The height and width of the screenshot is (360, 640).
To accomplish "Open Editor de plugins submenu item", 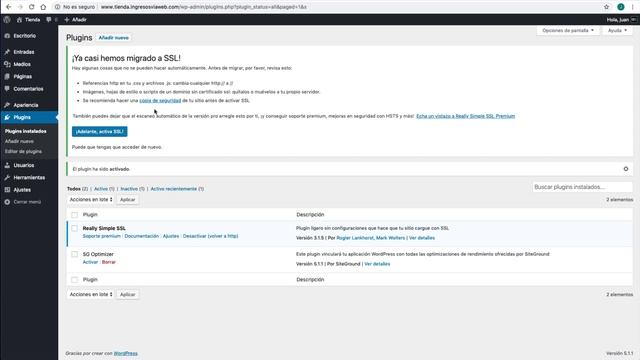I will (x=23, y=151).
